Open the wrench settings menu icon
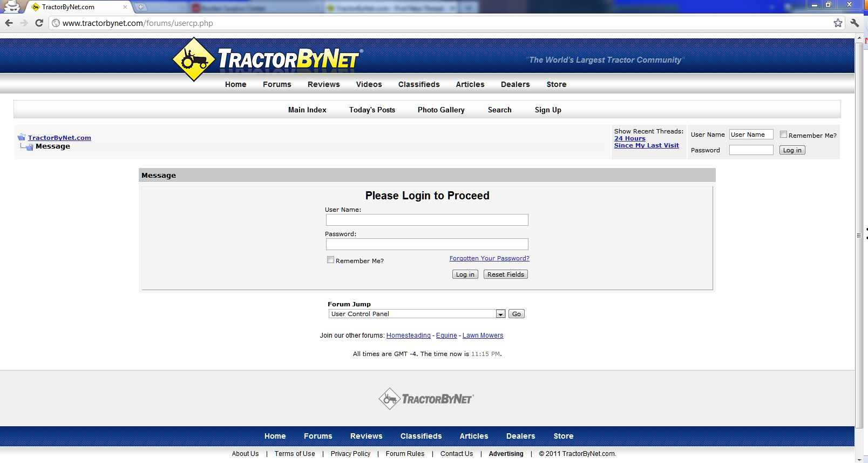The height and width of the screenshot is (463, 868). (x=855, y=23)
